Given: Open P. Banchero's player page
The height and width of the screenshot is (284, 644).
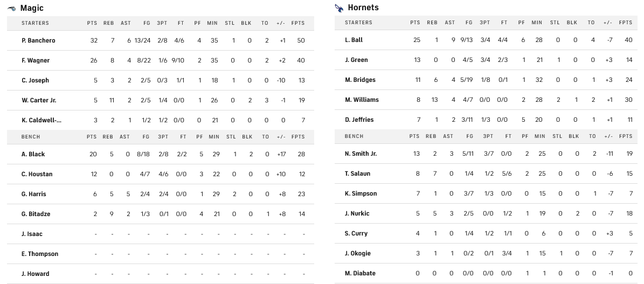Looking at the screenshot, I should (38, 40).
